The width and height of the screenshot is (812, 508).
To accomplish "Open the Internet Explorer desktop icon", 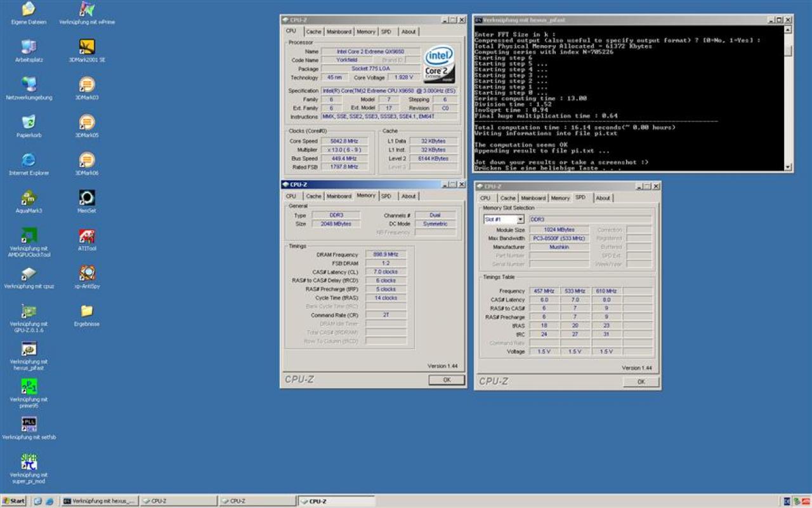I will (x=29, y=160).
